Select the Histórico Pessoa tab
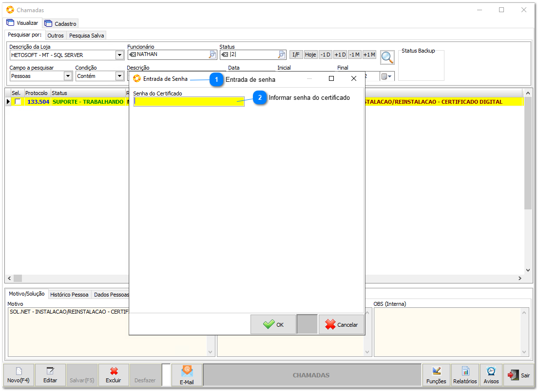 69,295
